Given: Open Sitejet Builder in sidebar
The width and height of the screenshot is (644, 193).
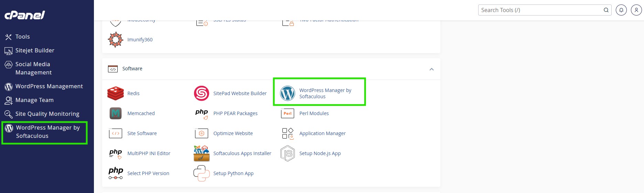Looking at the screenshot, I should [x=35, y=50].
